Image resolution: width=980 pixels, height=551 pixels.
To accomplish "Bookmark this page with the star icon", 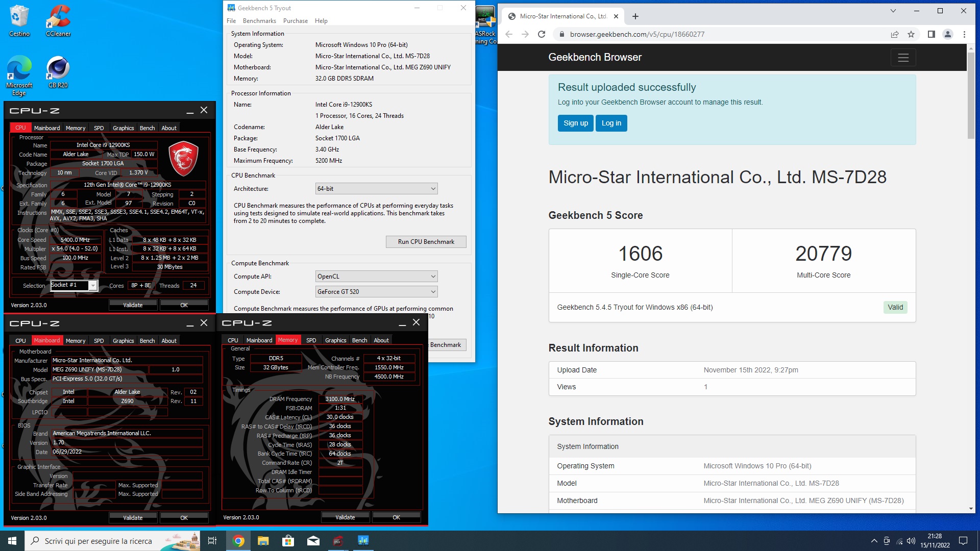I will (x=911, y=34).
